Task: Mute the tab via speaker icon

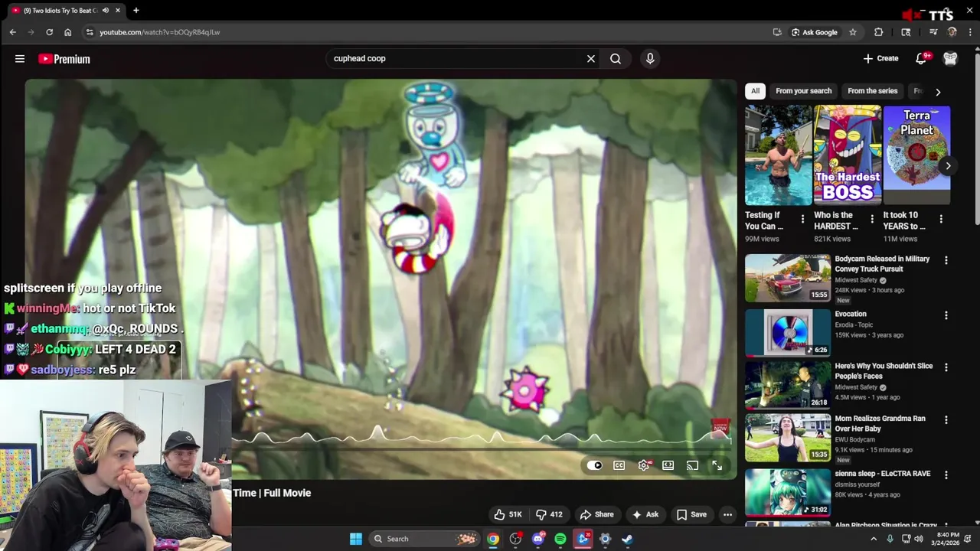Action: [106, 11]
